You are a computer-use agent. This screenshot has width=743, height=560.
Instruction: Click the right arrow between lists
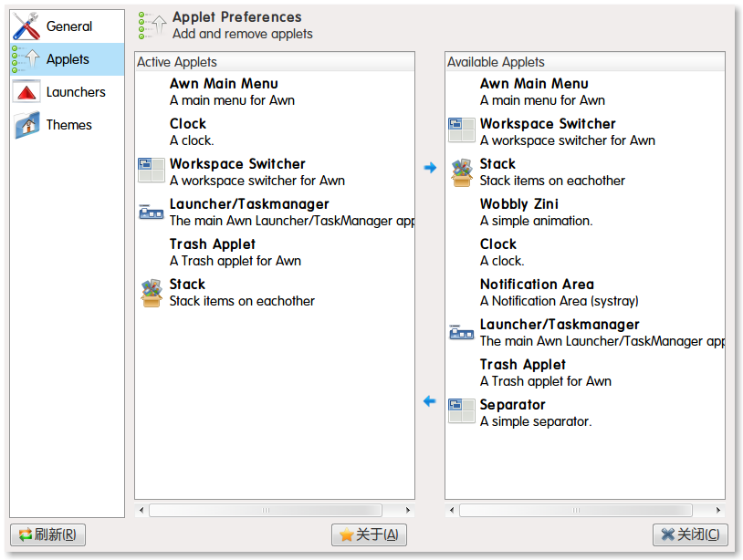[x=430, y=168]
